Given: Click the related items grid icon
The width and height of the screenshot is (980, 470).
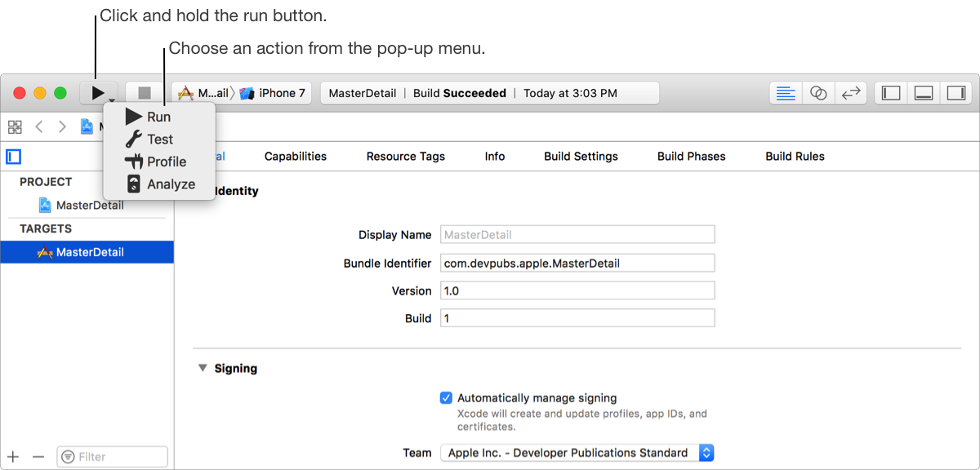Looking at the screenshot, I should tap(15, 126).
